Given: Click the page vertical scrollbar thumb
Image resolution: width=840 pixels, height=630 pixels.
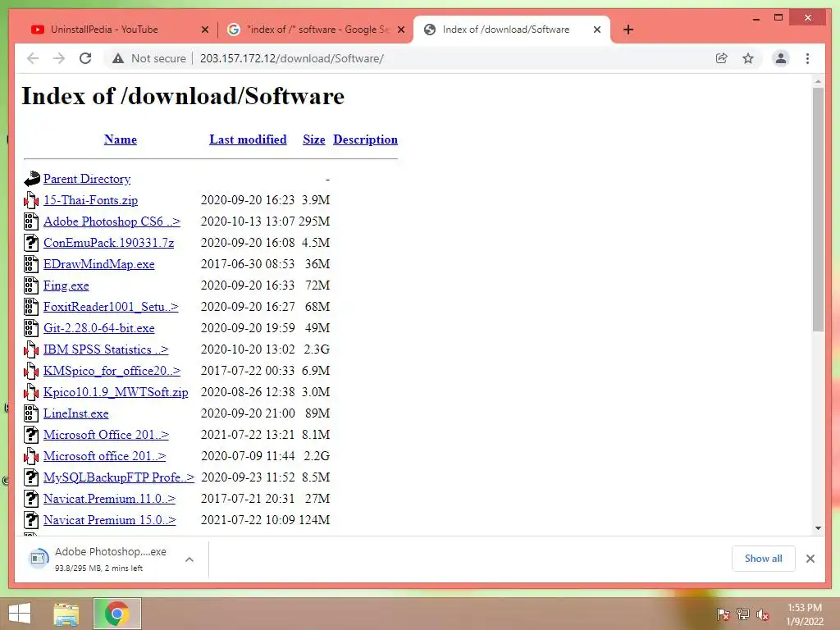Looking at the screenshot, I should pyautogui.click(x=818, y=209).
